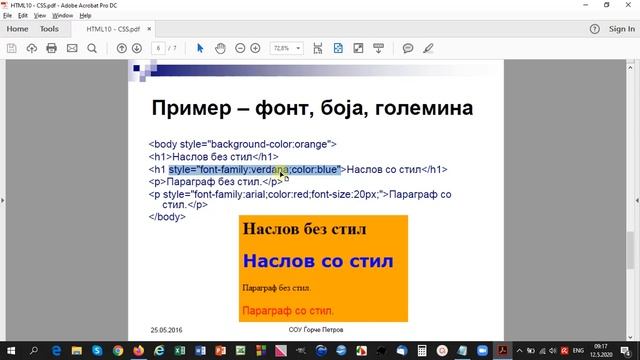Image resolution: width=640 pixels, height=360 pixels.
Task: Expand the right tools pane arrow
Action: point(637,200)
